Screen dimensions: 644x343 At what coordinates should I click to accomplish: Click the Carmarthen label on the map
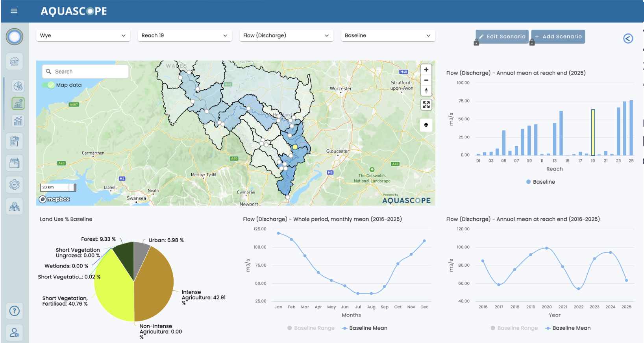click(x=93, y=153)
